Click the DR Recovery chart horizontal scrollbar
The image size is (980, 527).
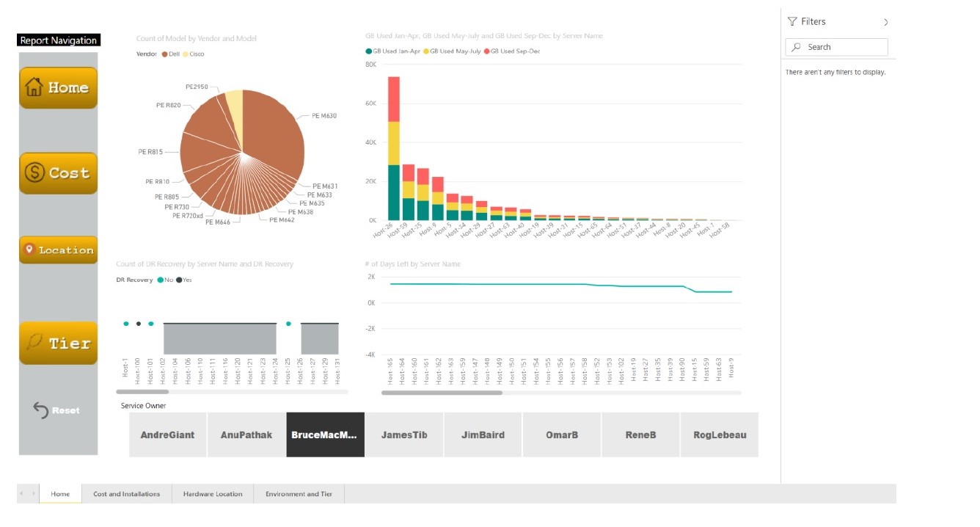pos(143,392)
